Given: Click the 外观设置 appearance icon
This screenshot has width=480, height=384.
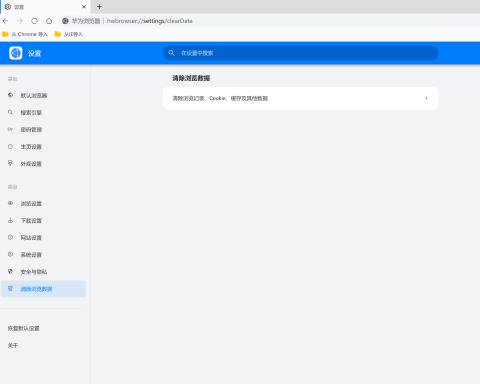Looking at the screenshot, I should 10,163.
